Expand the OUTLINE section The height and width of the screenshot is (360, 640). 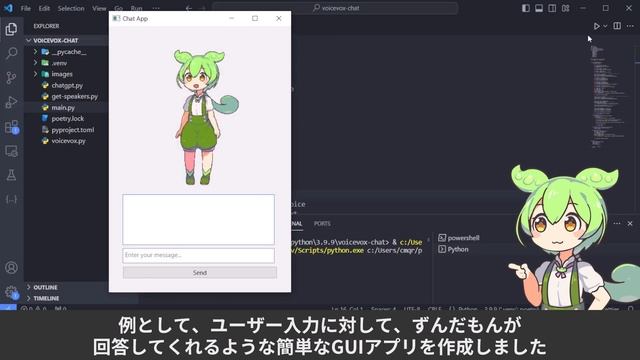(45, 287)
